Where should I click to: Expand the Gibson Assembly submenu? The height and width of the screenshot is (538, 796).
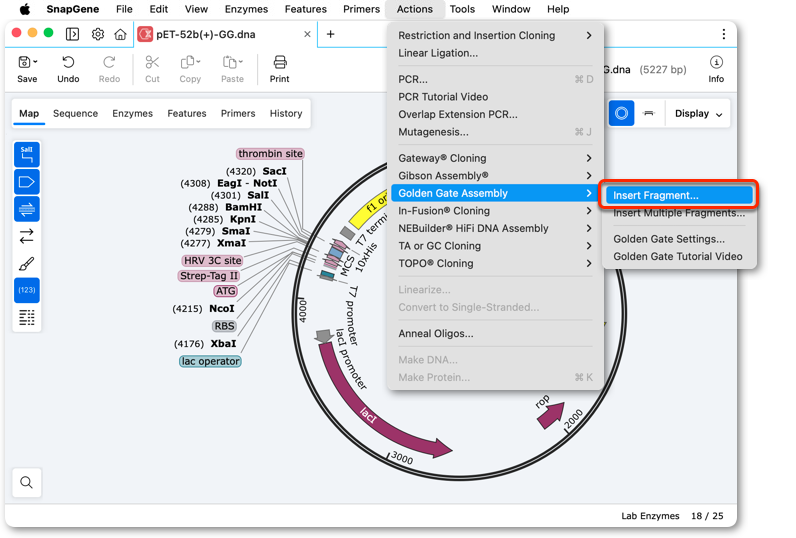point(494,176)
